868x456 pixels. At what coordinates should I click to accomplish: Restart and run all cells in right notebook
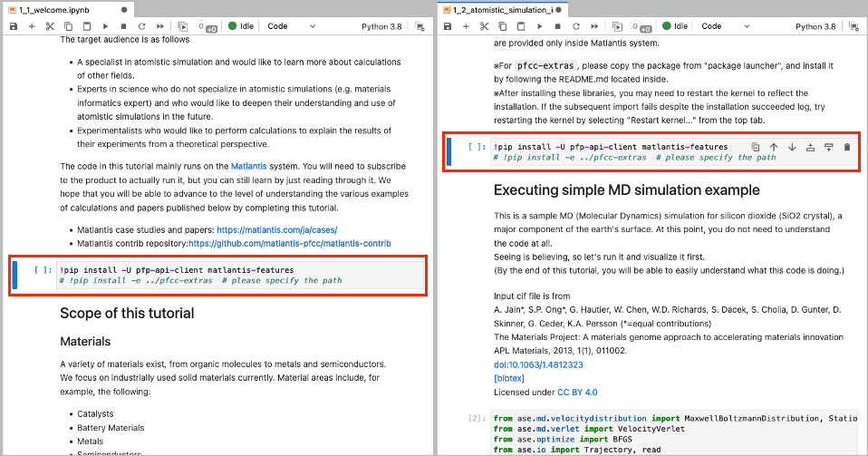pos(593,26)
